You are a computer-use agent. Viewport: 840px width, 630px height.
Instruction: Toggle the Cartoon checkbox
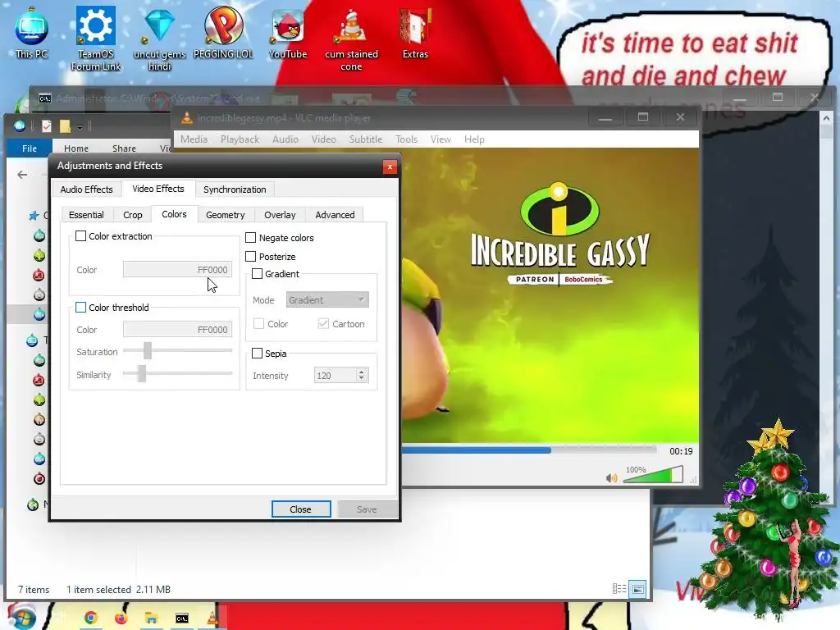click(x=323, y=323)
